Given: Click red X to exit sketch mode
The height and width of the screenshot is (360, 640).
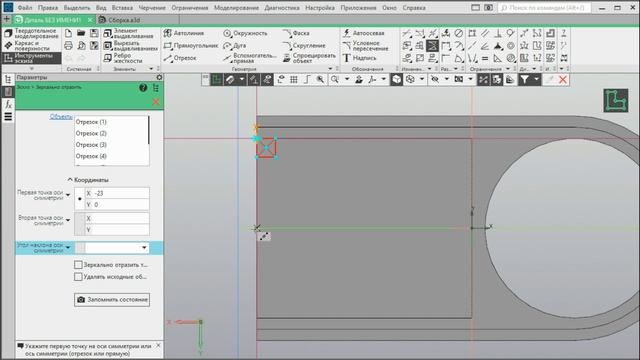Looking at the screenshot, I should [563, 80].
